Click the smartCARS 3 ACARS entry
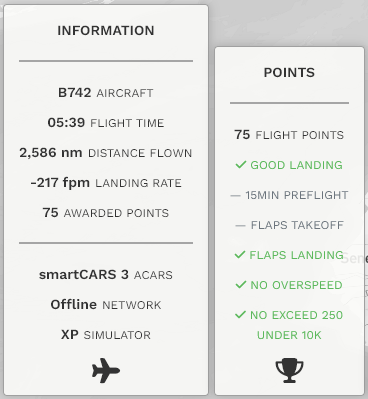The image size is (368, 399). [x=106, y=275]
